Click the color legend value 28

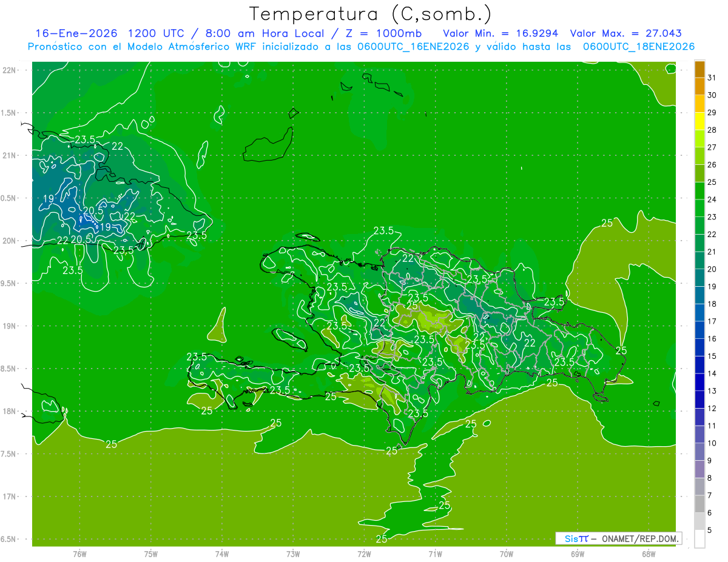click(712, 130)
